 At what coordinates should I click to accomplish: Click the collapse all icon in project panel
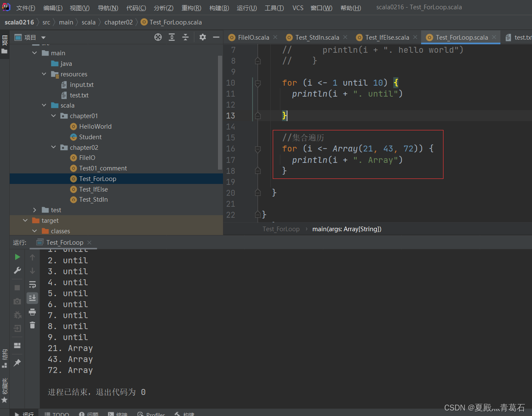point(185,37)
